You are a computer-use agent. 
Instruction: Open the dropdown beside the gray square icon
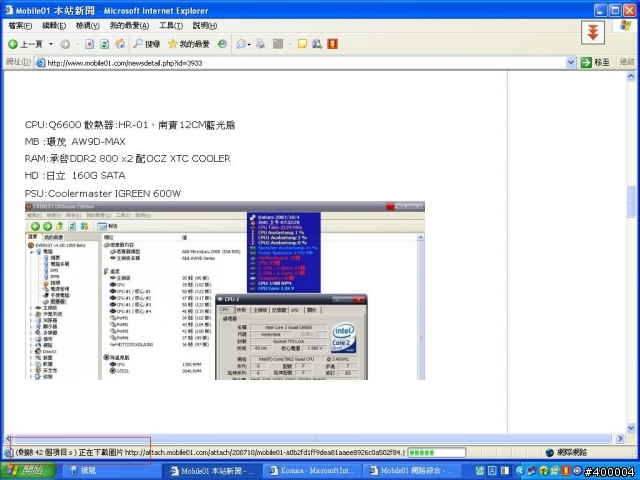click(x=290, y=44)
